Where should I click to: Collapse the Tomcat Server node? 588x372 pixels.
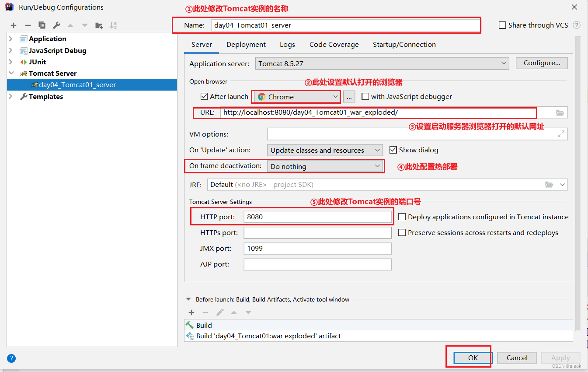click(x=11, y=73)
